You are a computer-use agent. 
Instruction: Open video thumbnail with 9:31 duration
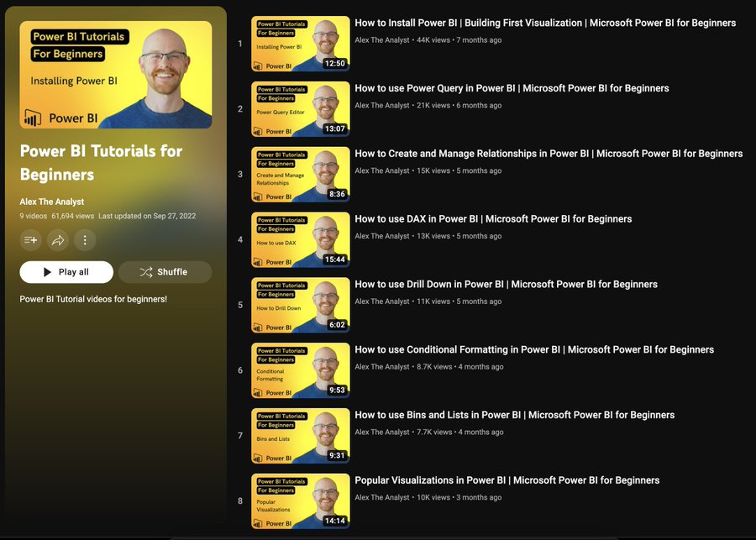click(x=301, y=435)
